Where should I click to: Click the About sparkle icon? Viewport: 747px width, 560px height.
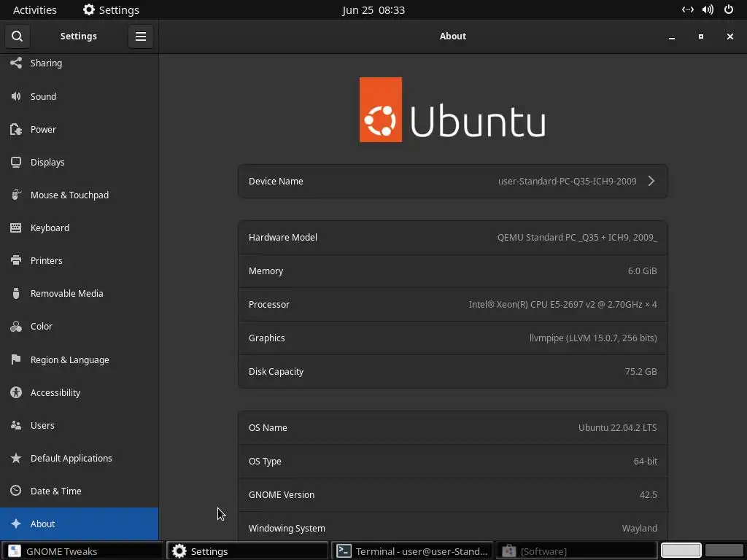pyautogui.click(x=16, y=524)
